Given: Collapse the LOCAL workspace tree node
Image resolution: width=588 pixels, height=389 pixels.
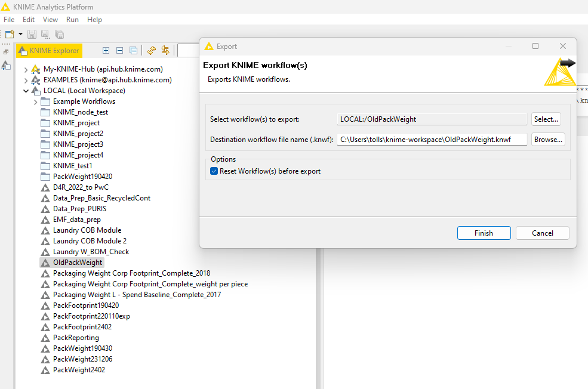Looking at the screenshot, I should pyautogui.click(x=26, y=91).
